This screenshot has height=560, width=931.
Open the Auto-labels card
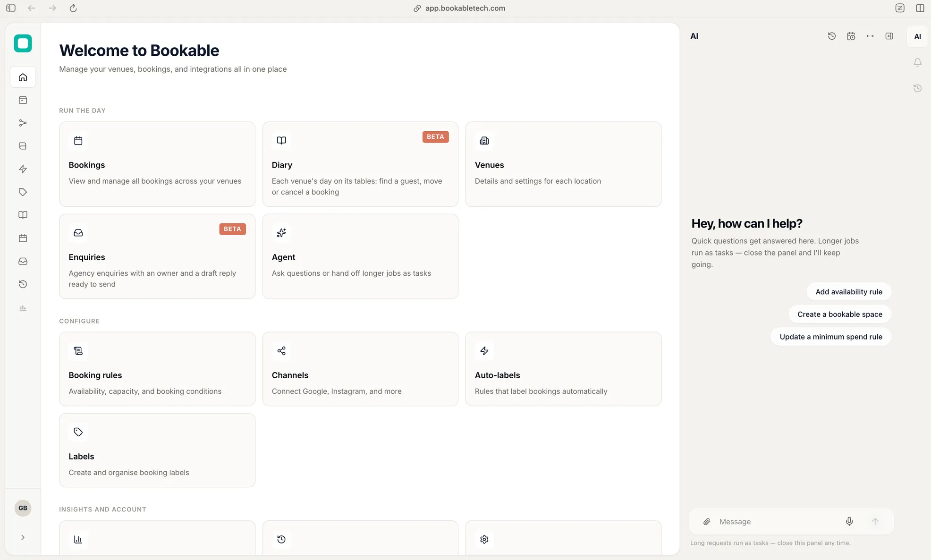pyautogui.click(x=563, y=369)
